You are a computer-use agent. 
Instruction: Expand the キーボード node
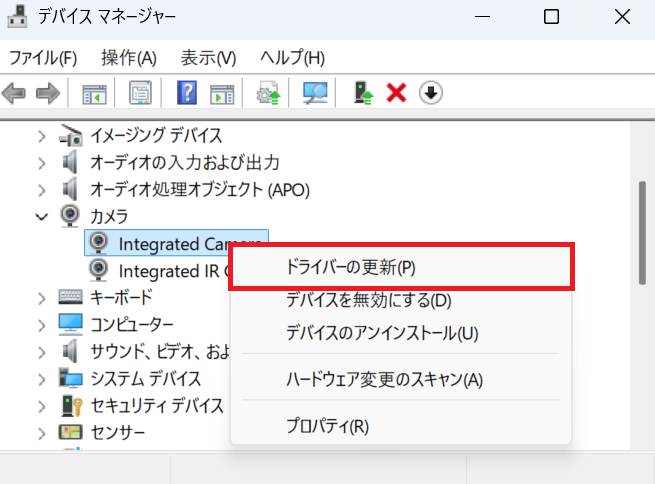[41, 298]
